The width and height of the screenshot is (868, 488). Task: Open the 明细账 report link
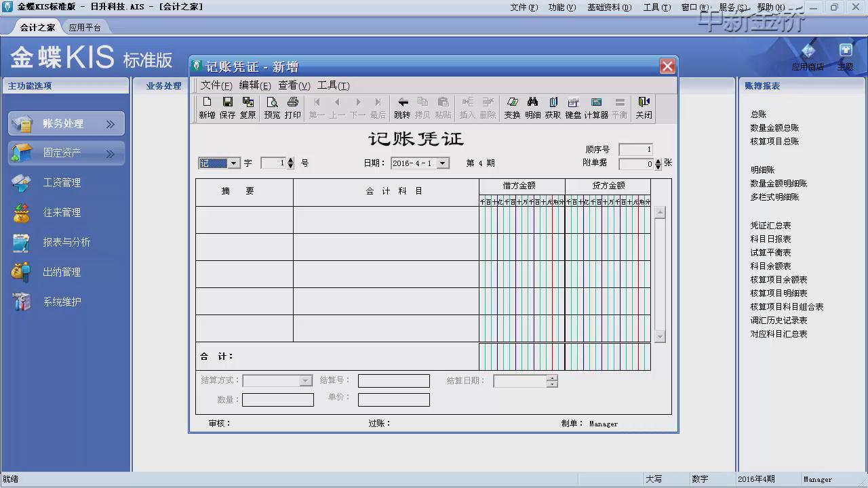point(762,170)
